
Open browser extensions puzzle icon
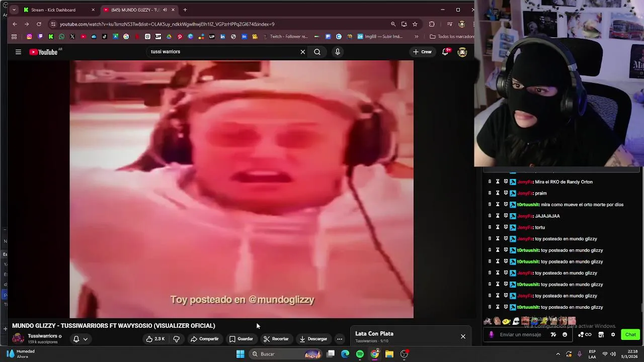432,24
